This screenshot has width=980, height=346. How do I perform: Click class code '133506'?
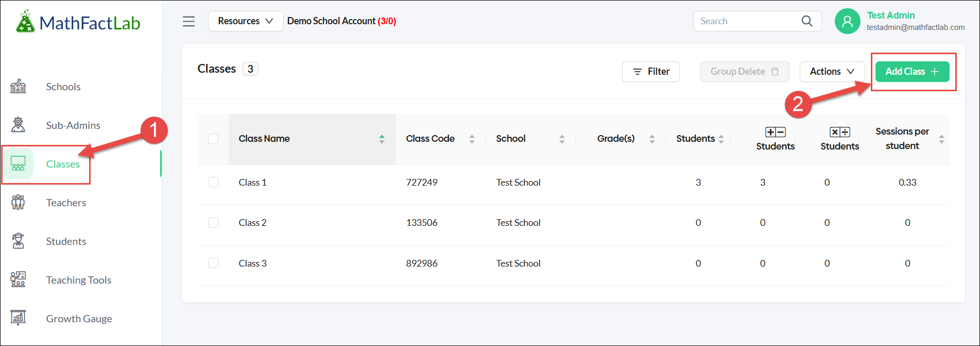(422, 223)
